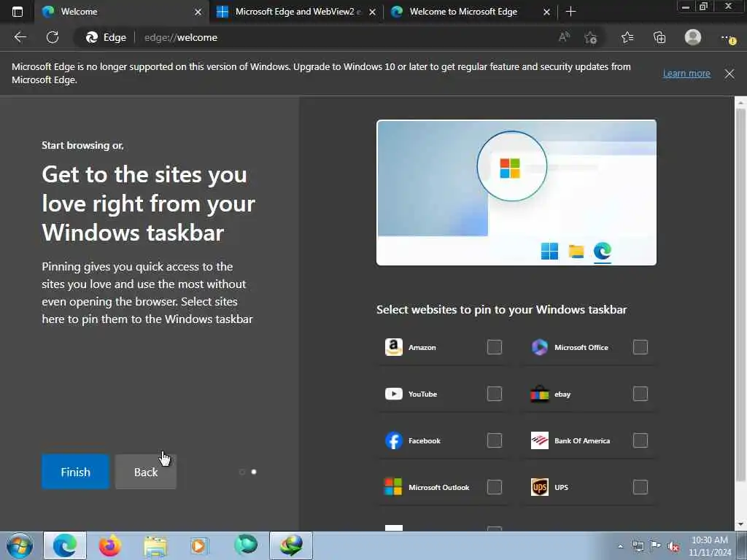This screenshot has height=560, width=747.
Task: Add this page to favorites star icon
Action: (x=591, y=37)
